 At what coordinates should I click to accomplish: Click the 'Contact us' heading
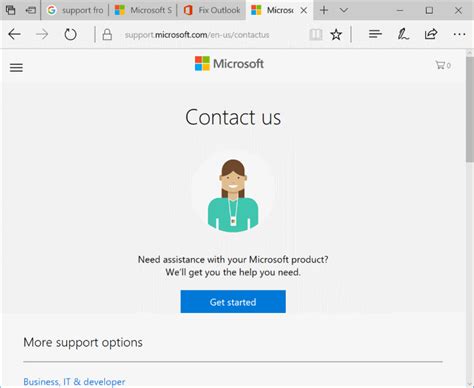(x=233, y=117)
